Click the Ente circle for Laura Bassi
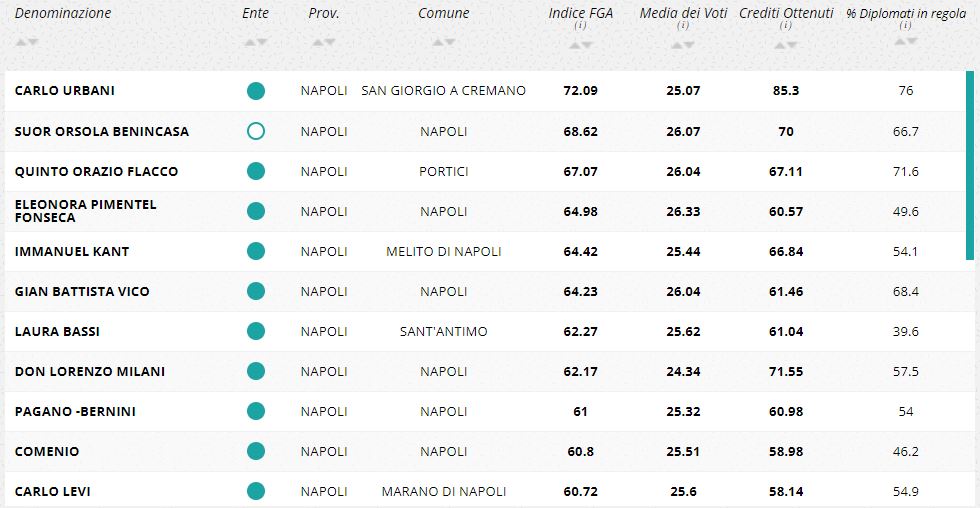This screenshot has width=980, height=508. pyautogui.click(x=256, y=331)
